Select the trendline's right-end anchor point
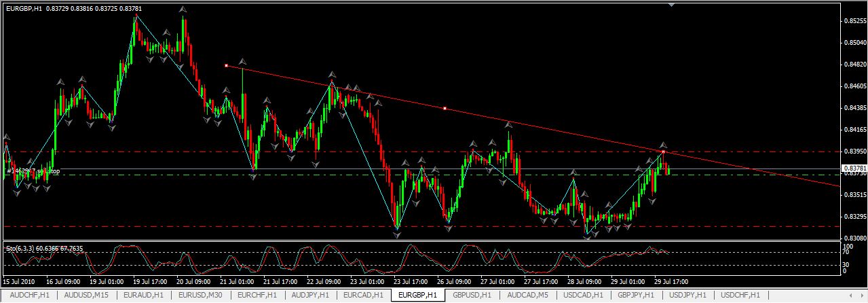The width and height of the screenshot is (868, 303). [x=663, y=151]
